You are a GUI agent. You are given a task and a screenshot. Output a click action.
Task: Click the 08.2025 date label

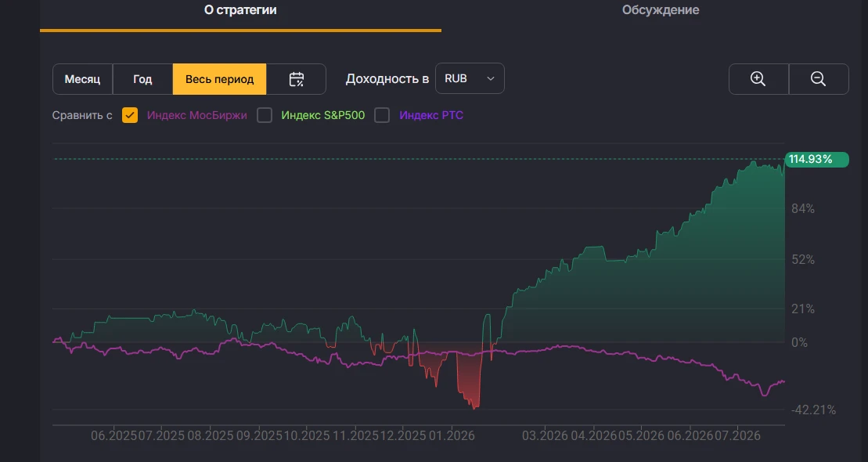(211, 436)
